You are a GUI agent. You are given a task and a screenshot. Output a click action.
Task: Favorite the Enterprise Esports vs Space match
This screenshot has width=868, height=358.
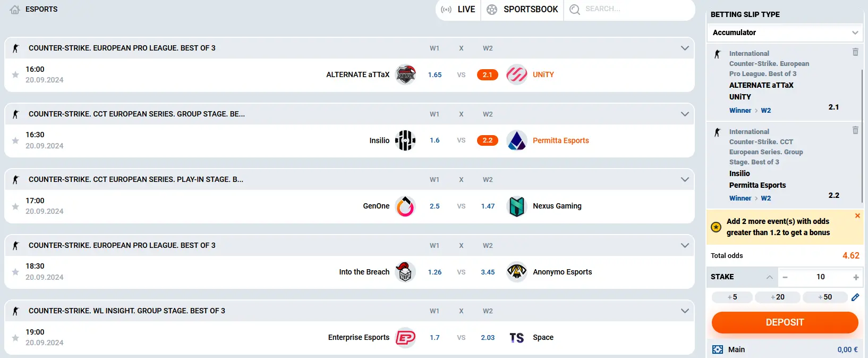coord(15,337)
